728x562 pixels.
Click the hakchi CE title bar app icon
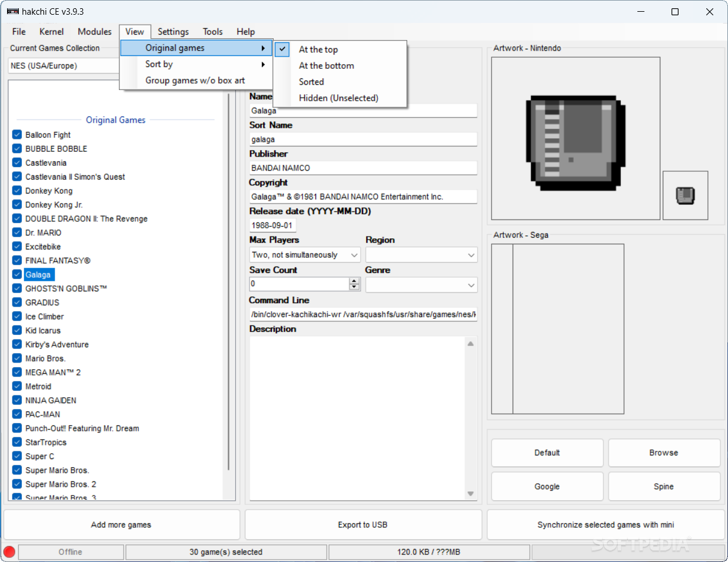(13, 11)
